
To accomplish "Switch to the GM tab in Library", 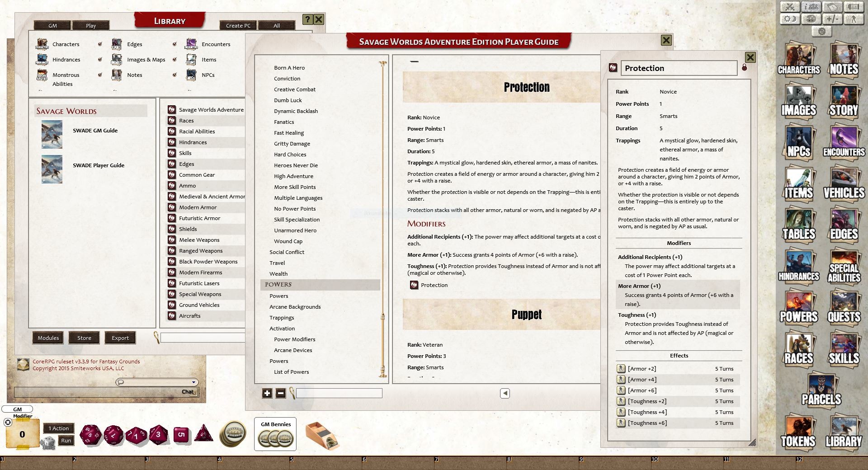I will pyautogui.click(x=52, y=25).
